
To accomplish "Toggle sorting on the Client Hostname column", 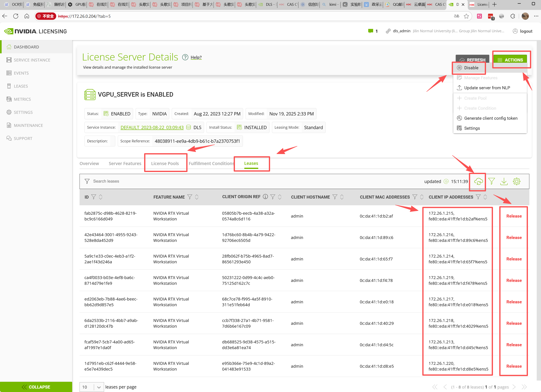I will (342, 197).
